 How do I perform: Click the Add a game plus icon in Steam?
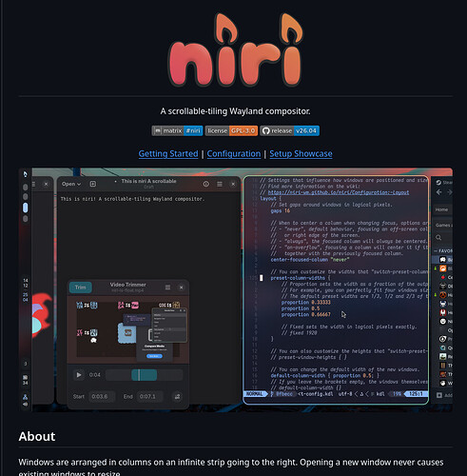[439, 395]
